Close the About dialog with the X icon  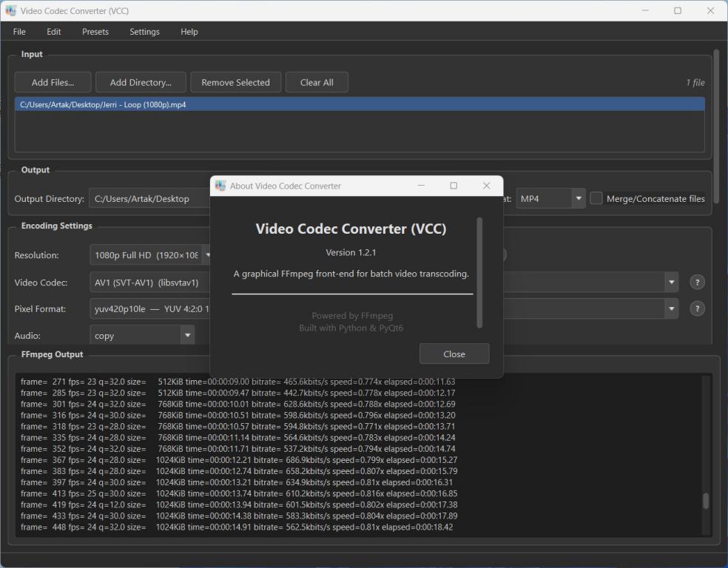486,186
